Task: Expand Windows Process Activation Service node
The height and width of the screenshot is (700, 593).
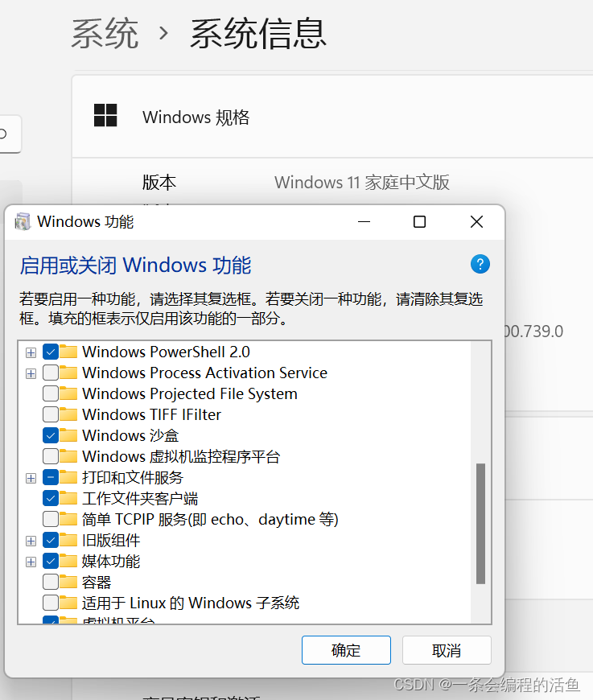Action: [31, 373]
